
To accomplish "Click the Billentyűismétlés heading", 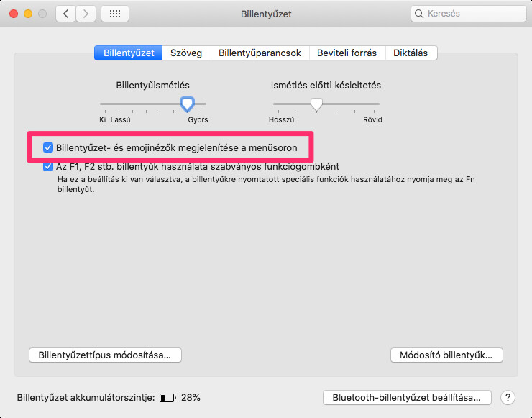I will pyautogui.click(x=152, y=85).
